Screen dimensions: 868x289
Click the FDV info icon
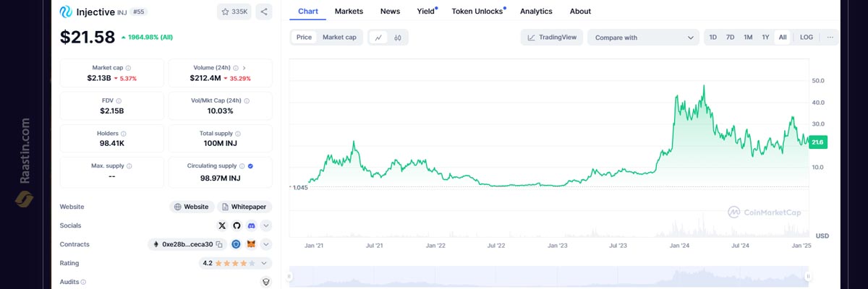(119, 101)
